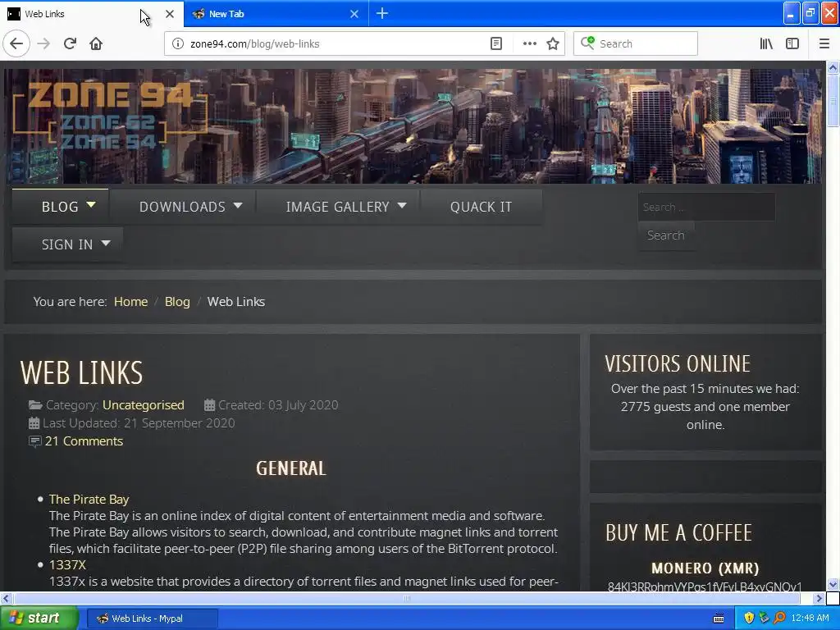Open the Uncategorised category link
Viewport: 840px width, 630px height.
(144, 405)
